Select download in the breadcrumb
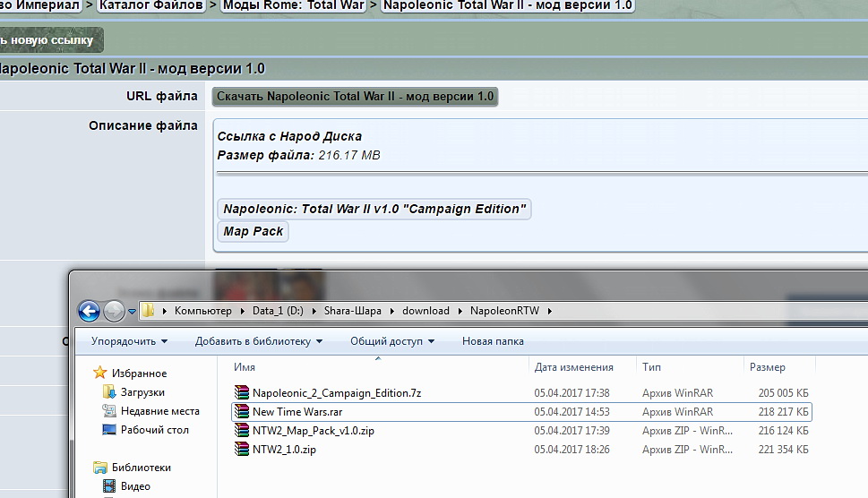Screen dimensions: 868x498 click(x=425, y=311)
